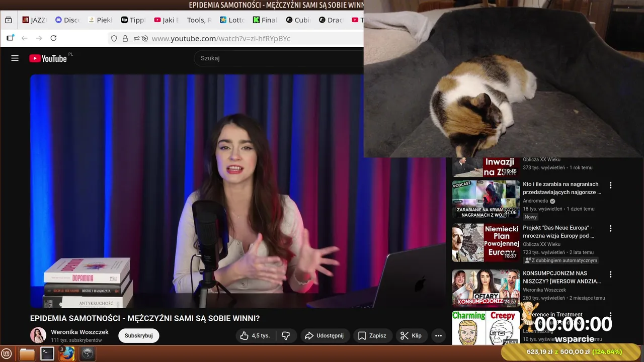This screenshot has height=362, width=644.
Task: Click the webcam overlay showing the cat
Action: pyautogui.click(x=504, y=79)
